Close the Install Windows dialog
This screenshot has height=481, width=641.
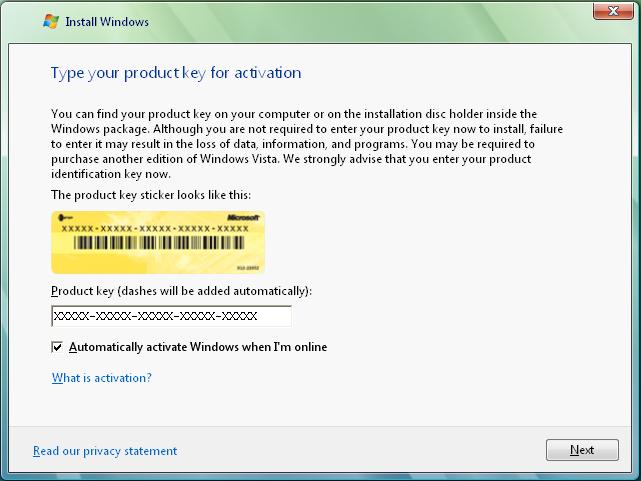pos(613,11)
